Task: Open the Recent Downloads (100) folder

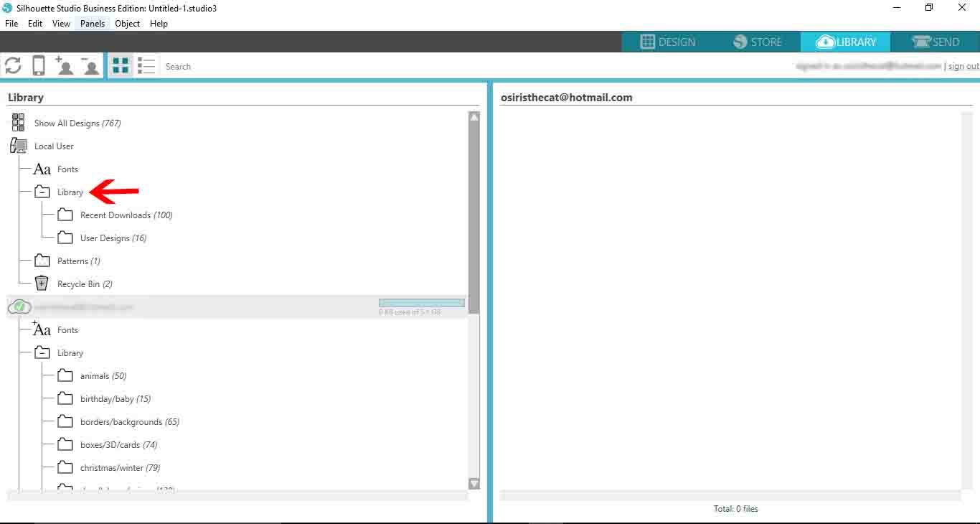Action: pyautogui.click(x=126, y=215)
